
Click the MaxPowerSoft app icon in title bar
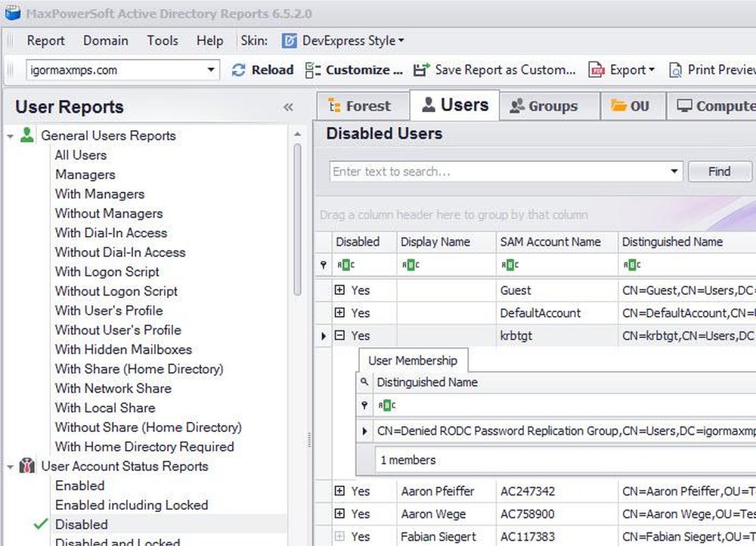pyautogui.click(x=11, y=13)
